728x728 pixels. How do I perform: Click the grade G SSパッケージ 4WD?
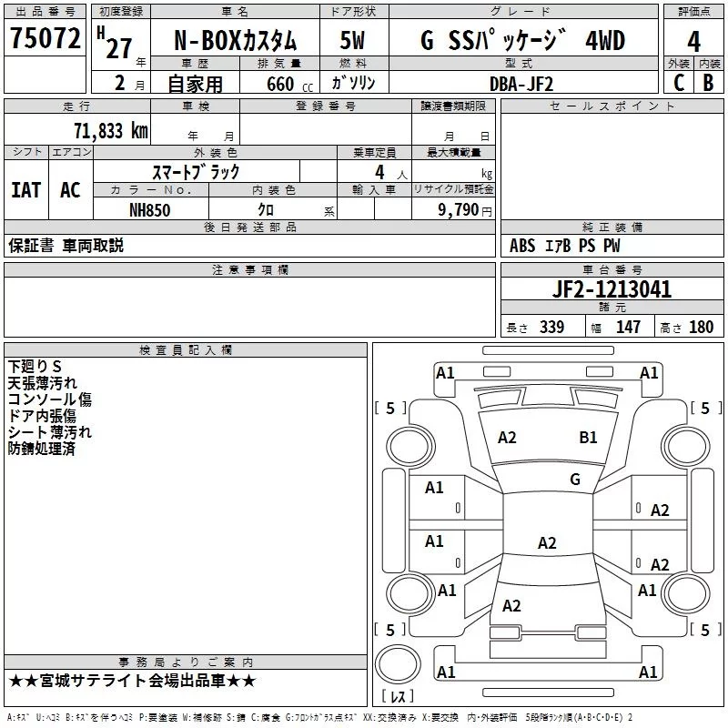click(522, 41)
